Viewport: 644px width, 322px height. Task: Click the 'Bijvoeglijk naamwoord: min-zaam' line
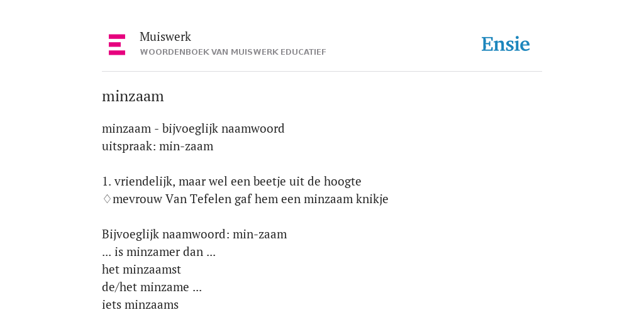coord(194,235)
